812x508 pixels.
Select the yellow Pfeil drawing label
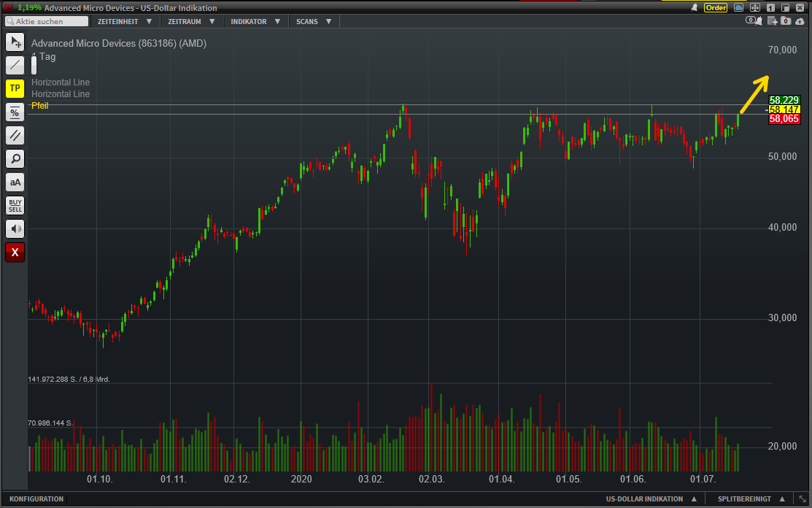(40, 106)
